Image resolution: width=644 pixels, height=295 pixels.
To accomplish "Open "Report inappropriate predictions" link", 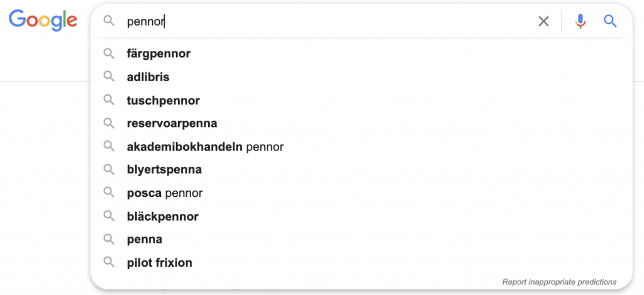I will (x=559, y=282).
